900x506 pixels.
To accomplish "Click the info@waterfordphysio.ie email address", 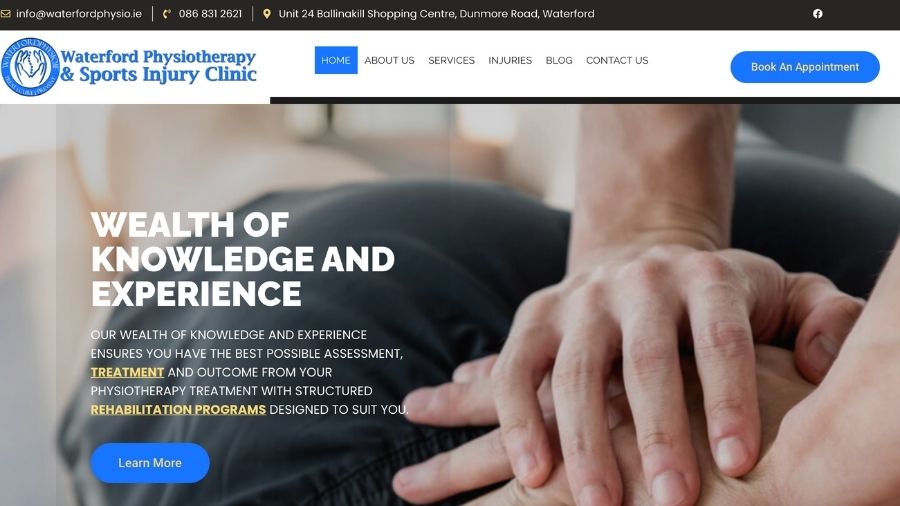I will tap(79, 14).
